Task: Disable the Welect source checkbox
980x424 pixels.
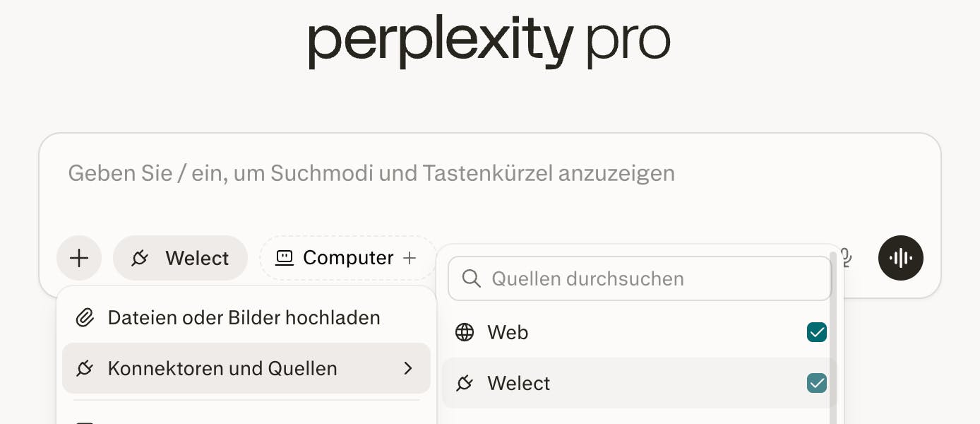Action: 816,383
